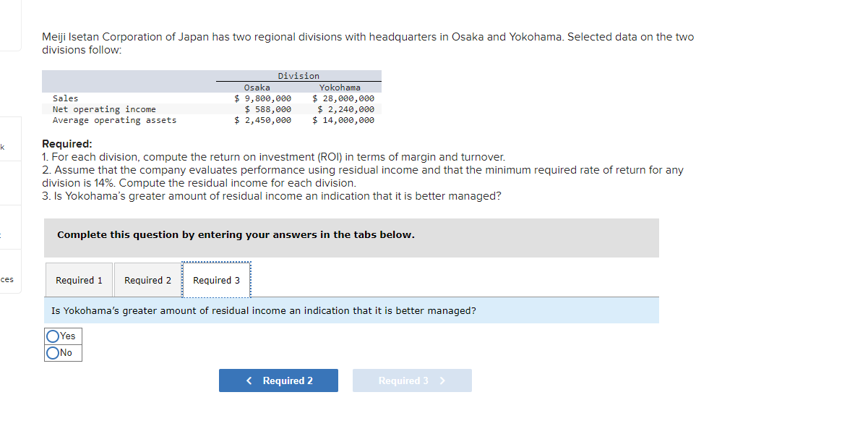
Task: Click the Osaka column header
Action: (257, 88)
